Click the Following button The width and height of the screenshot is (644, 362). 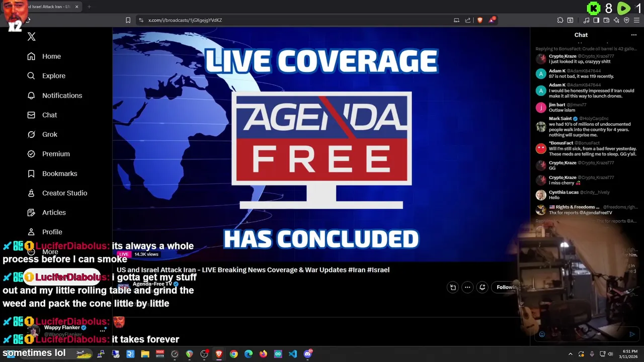click(507, 287)
